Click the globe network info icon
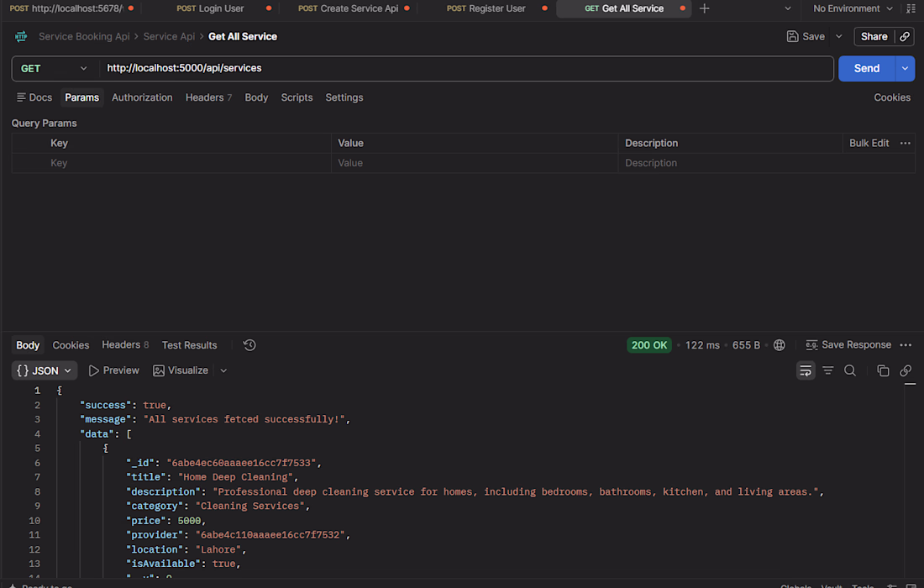Viewport: 924px width, 588px height. click(779, 345)
